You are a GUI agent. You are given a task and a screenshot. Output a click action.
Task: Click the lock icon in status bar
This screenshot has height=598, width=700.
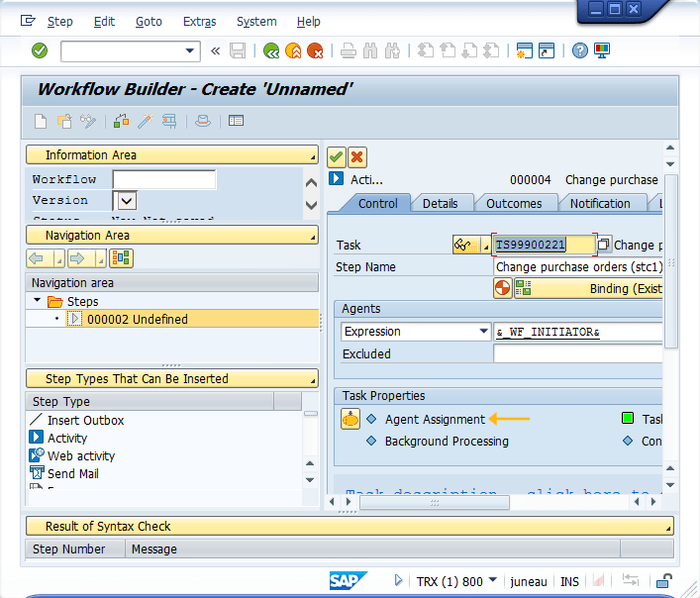(x=663, y=580)
